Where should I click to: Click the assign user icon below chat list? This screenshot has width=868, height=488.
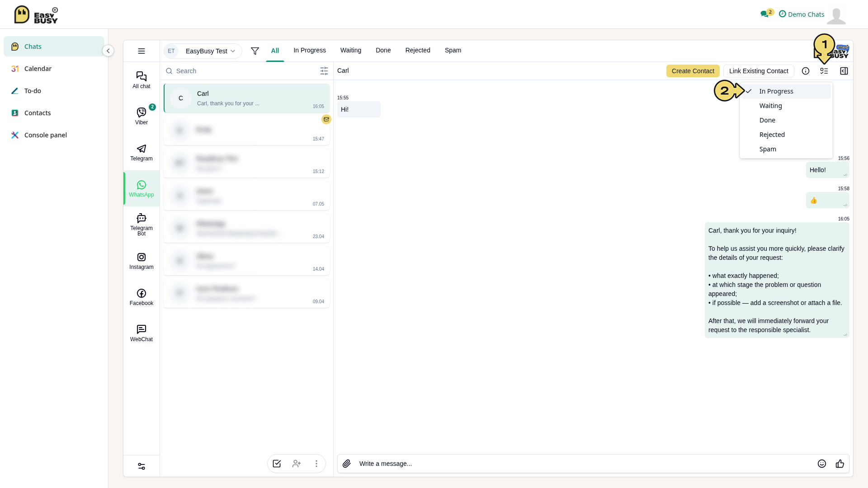[297, 464]
